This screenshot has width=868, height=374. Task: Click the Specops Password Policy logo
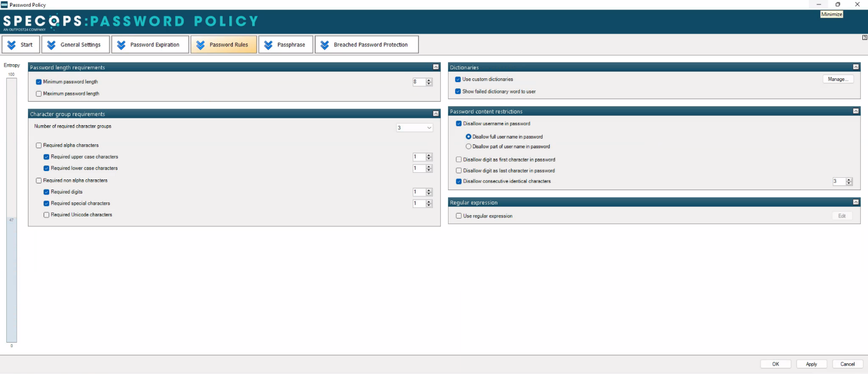pyautogui.click(x=130, y=22)
